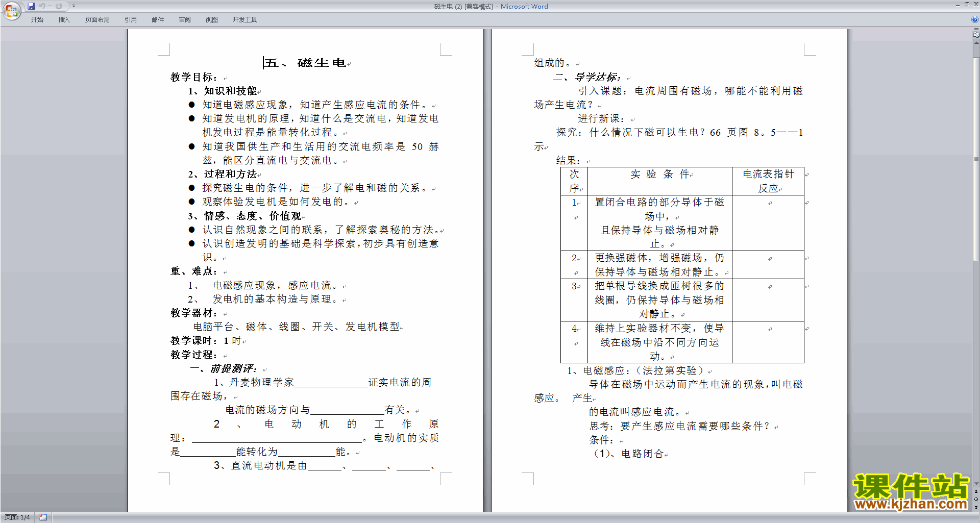The image size is (980, 523).
Task: Save the document using quick access icon
Action: click(31, 6)
